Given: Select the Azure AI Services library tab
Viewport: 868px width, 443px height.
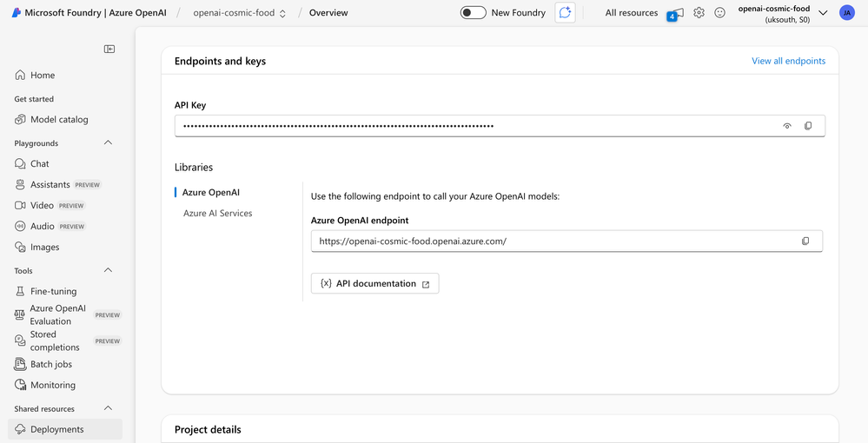Looking at the screenshot, I should coord(217,213).
